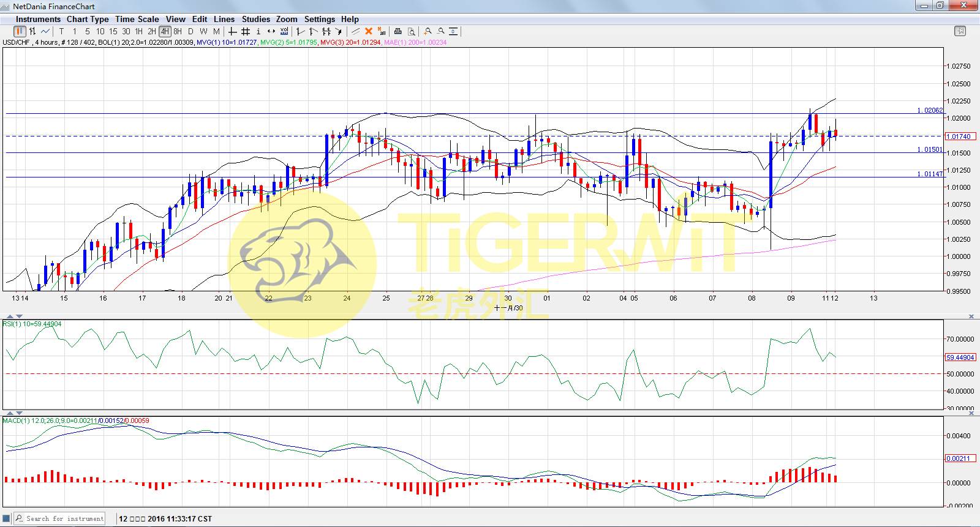Switch to OHLC bar chart icon

(x=32, y=31)
